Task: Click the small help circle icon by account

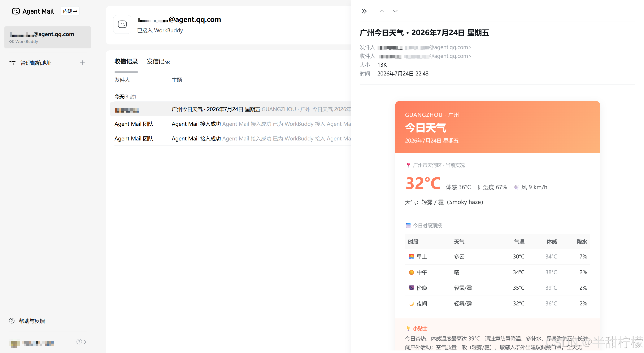Action: 79,342
